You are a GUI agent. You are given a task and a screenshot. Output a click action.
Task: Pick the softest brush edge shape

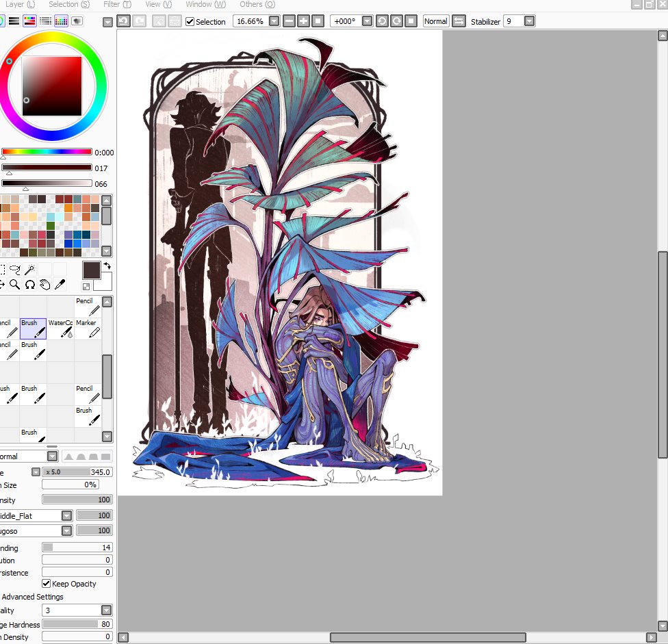pyautogui.click(x=68, y=456)
